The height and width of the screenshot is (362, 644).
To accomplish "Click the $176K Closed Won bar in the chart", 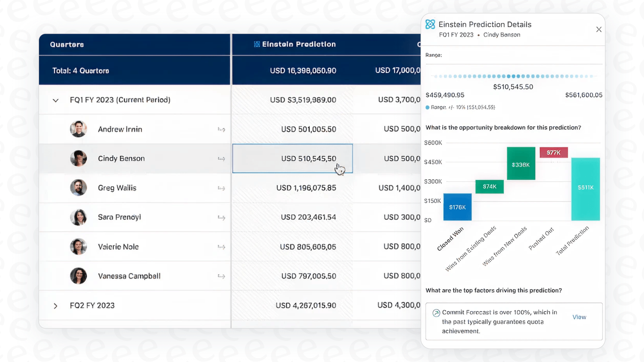I will pos(457,207).
